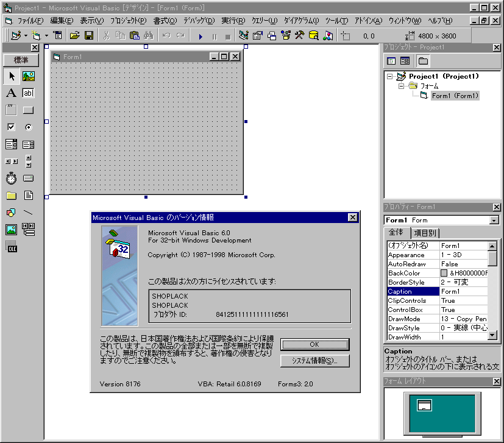Select the Line control tool
The width and height of the screenshot is (504, 443).
(x=28, y=213)
